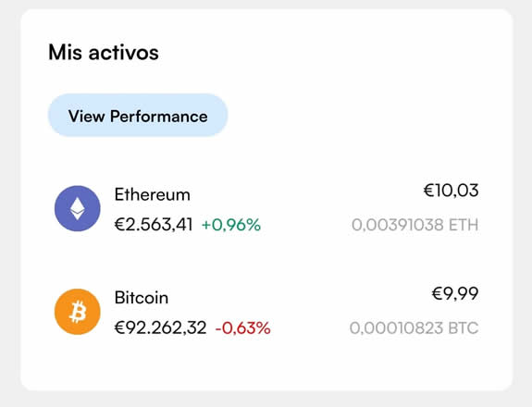Open the Bitcoin asset name
Screen dimensions: 532x407
pos(142,298)
